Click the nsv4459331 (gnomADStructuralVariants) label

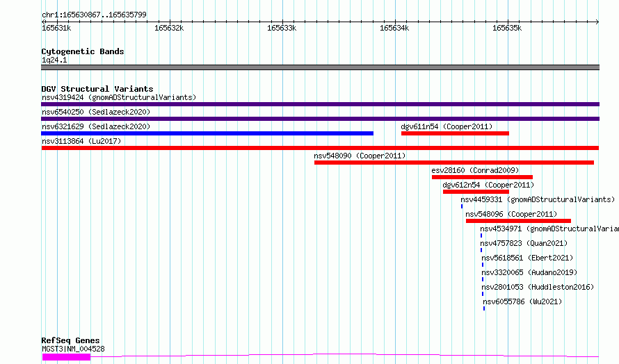(x=538, y=199)
